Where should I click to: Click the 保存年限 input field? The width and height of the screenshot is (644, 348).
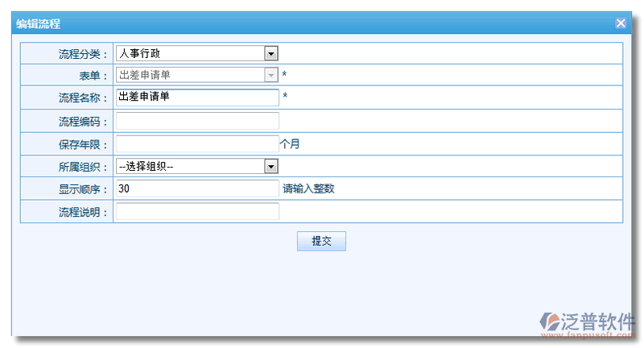pyautogui.click(x=197, y=144)
